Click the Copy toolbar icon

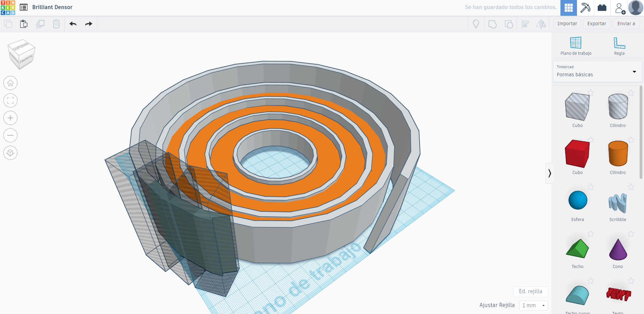click(8, 24)
